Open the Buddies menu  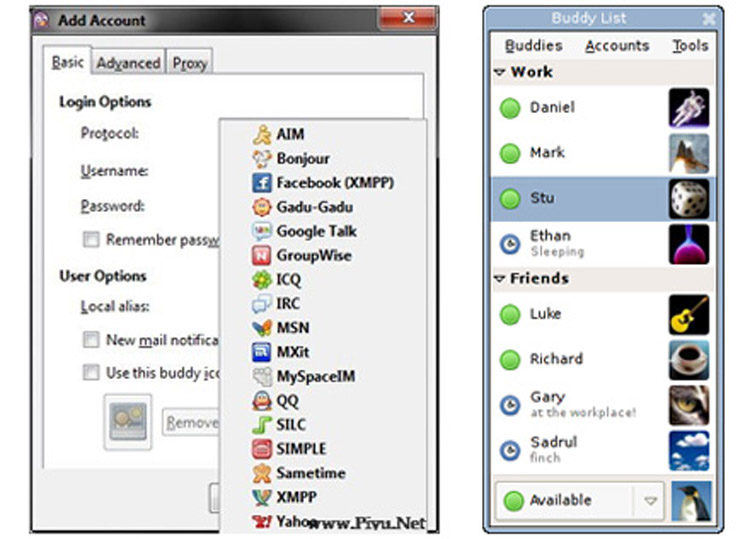[534, 45]
